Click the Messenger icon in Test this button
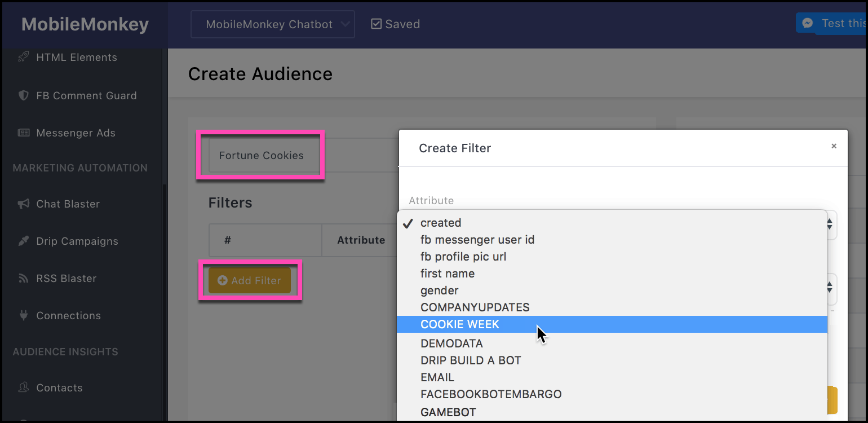The width and height of the screenshot is (868, 423). click(x=808, y=23)
